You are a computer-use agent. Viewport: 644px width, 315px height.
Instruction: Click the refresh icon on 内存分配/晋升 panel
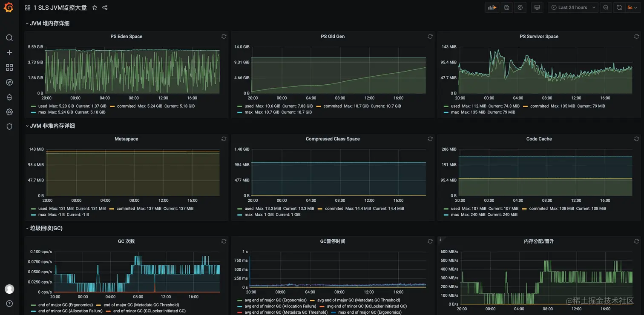coord(636,241)
